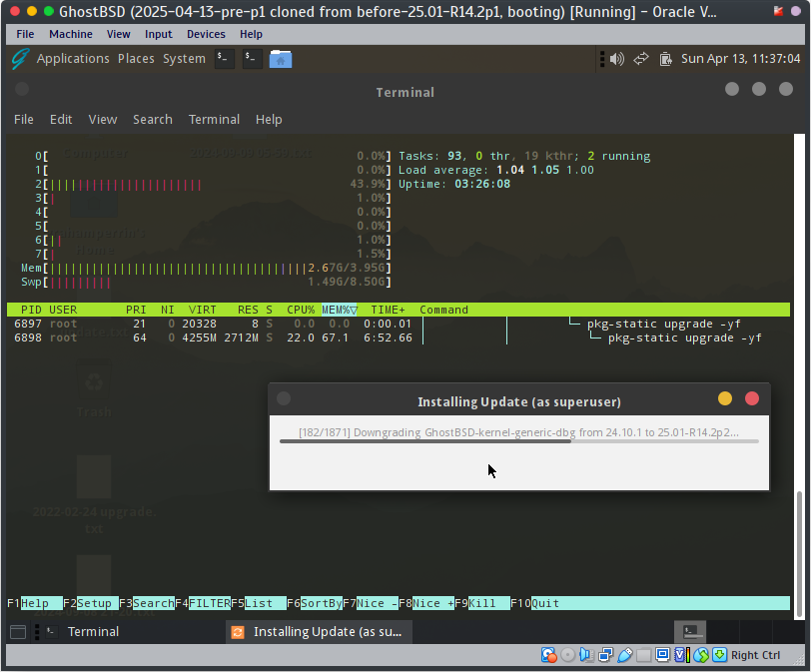Open the Terminal menu in Terminal window
The height and width of the screenshot is (672, 811).
[x=214, y=120]
